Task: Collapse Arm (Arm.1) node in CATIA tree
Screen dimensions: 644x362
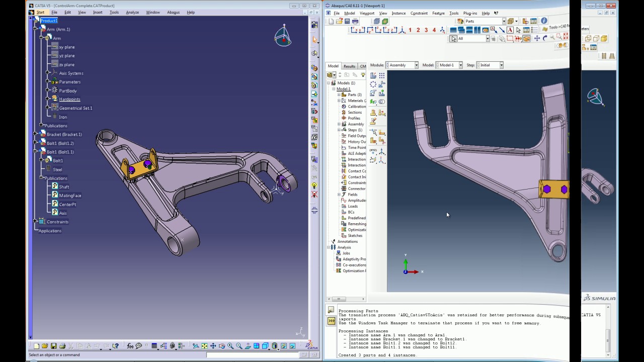Action: click(x=35, y=29)
